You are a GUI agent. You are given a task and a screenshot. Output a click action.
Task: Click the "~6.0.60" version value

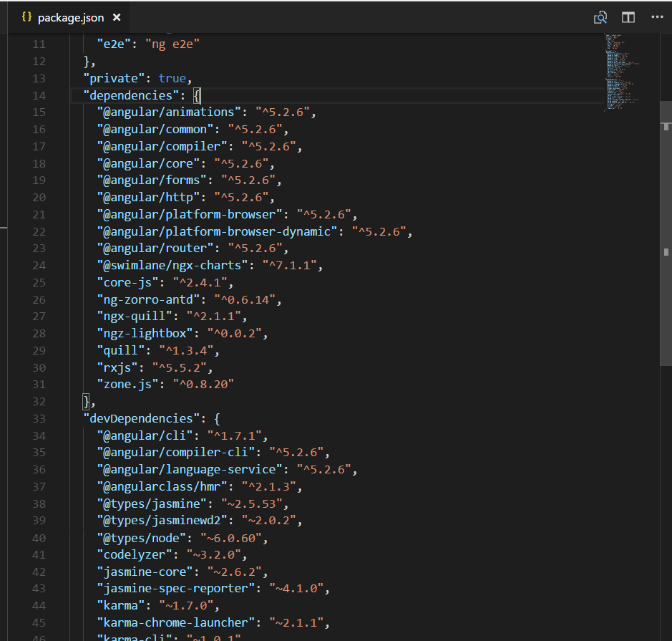(231, 538)
